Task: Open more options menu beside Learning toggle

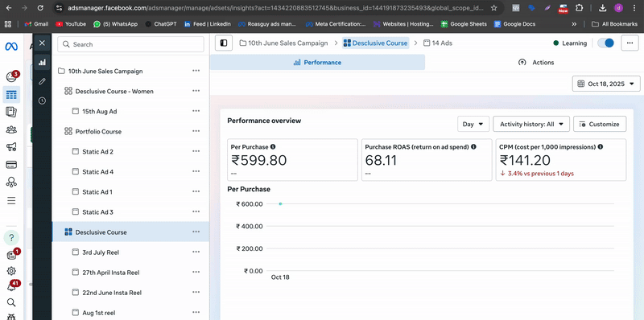Action: tap(630, 43)
